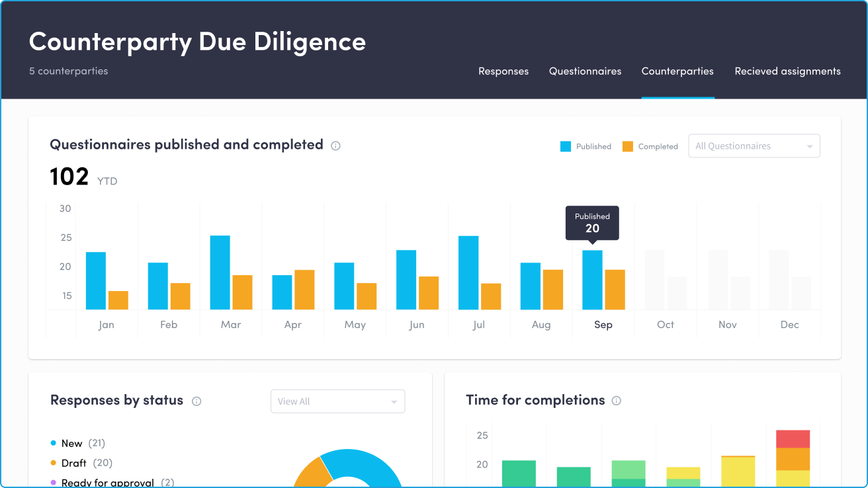Image resolution: width=868 pixels, height=488 pixels.
Task: Click info icon next to Time for completions
Action: click(617, 401)
